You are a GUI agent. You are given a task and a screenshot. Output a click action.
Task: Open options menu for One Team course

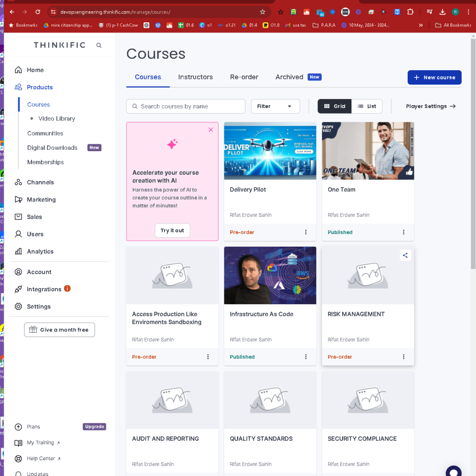click(403, 232)
